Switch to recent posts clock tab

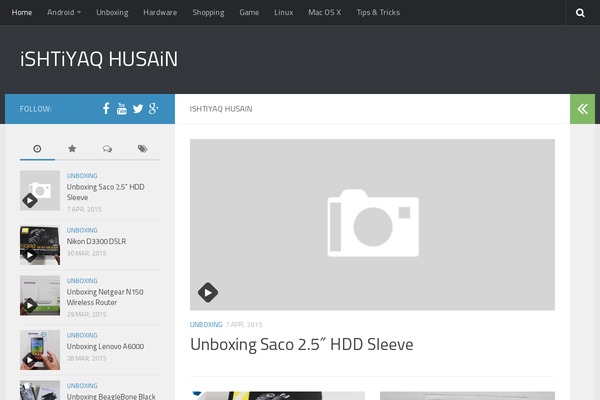pos(37,149)
